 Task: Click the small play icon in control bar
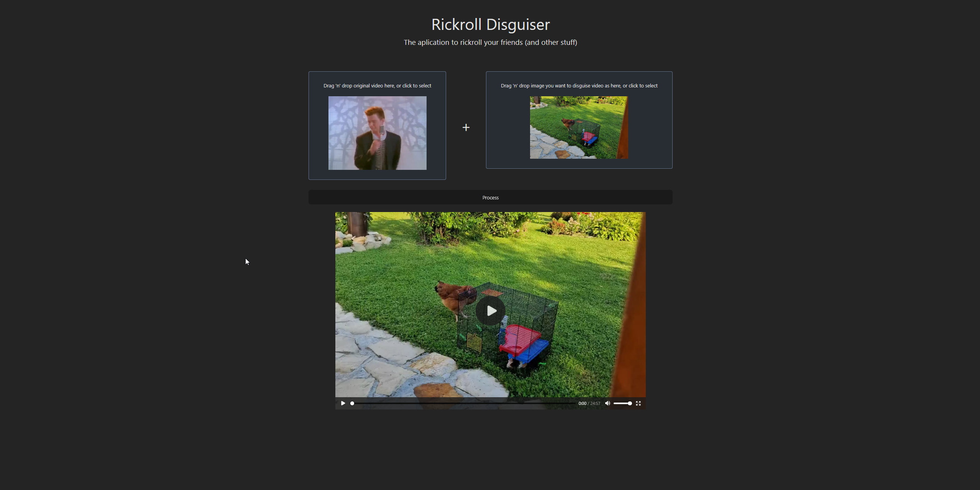(x=343, y=403)
